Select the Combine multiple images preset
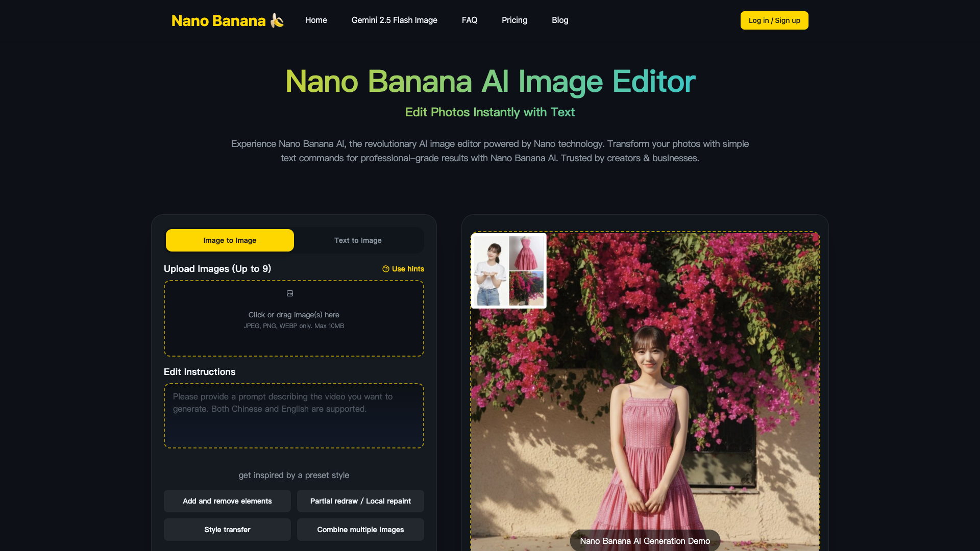 (360, 530)
